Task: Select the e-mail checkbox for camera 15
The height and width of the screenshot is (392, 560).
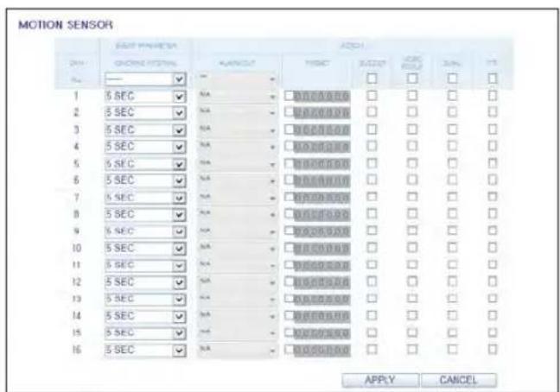Action: pyautogui.click(x=452, y=332)
